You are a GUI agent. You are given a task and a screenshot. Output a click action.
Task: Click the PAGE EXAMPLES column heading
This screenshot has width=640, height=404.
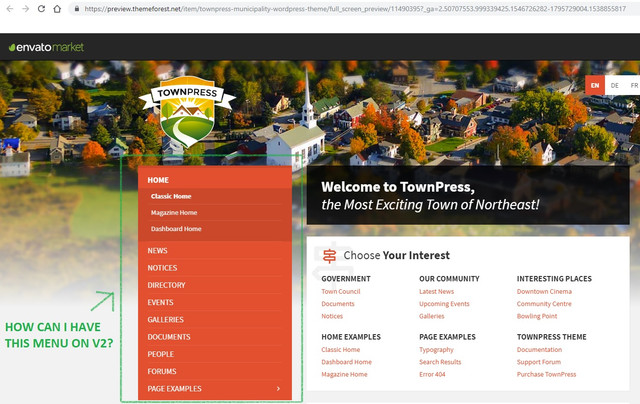pyautogui.click(x=447, y=337)
